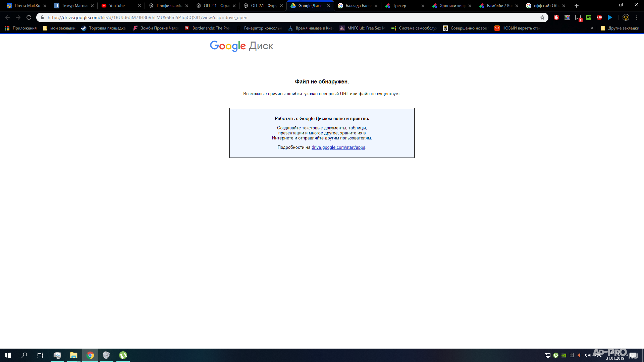
Task: Reload the current page
Action: tap(29, 17)
